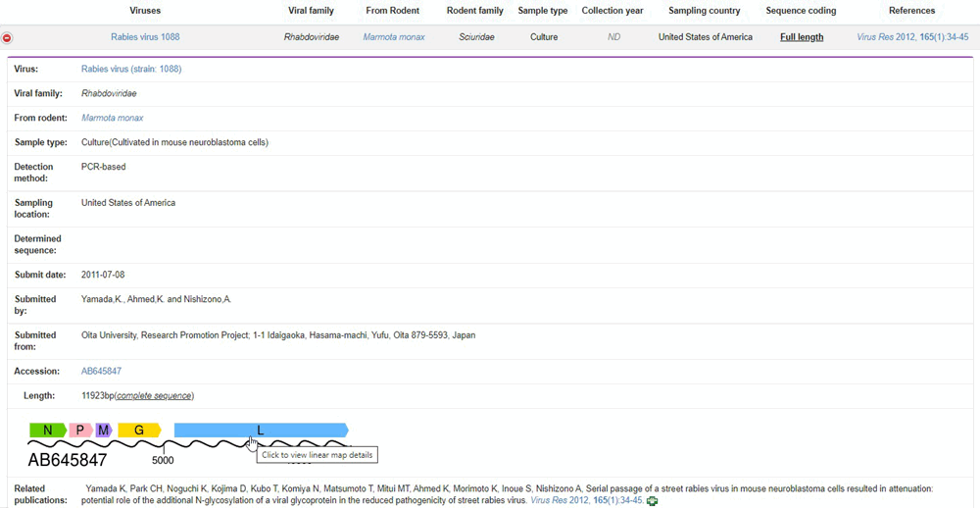Click the green plus icon after publication
Image resolution: width=980 pixels, height=508 pixels.
[653, 501]
